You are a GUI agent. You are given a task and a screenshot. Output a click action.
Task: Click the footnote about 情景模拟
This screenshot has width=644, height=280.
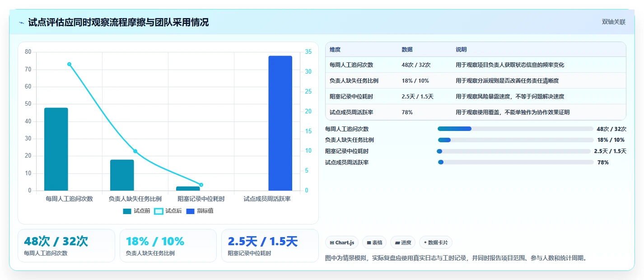coord(456,258)
